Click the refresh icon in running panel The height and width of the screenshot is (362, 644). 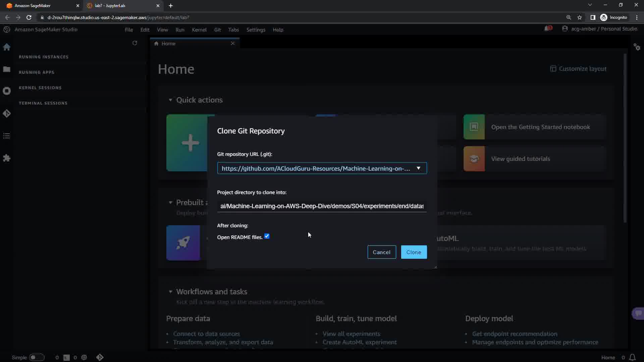pos(135,43)
